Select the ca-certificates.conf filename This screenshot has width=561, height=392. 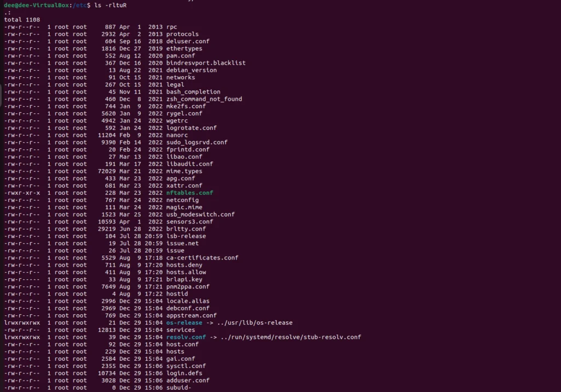(x=202, y=258)
